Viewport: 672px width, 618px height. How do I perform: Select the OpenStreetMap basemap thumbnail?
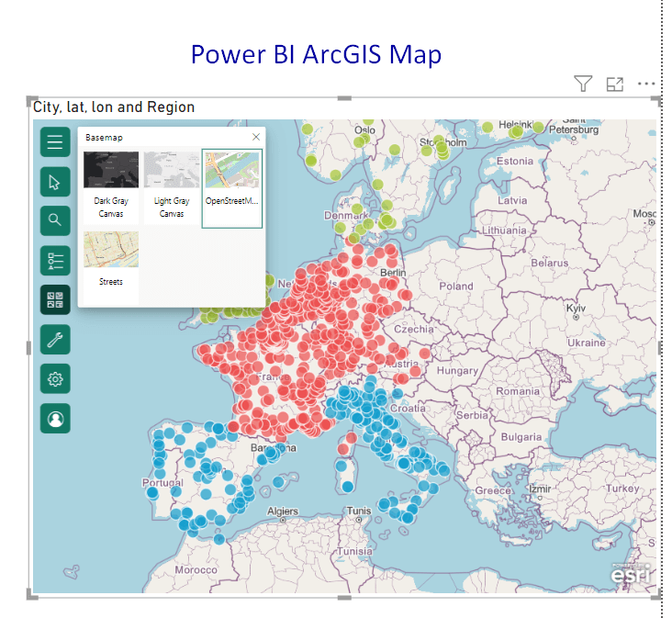tap(232, 188)
